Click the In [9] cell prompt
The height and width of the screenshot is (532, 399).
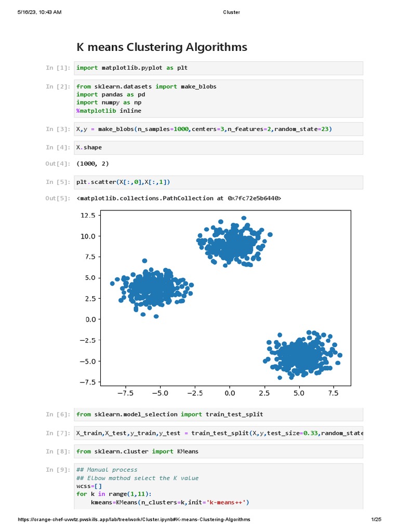coord(58,470)
